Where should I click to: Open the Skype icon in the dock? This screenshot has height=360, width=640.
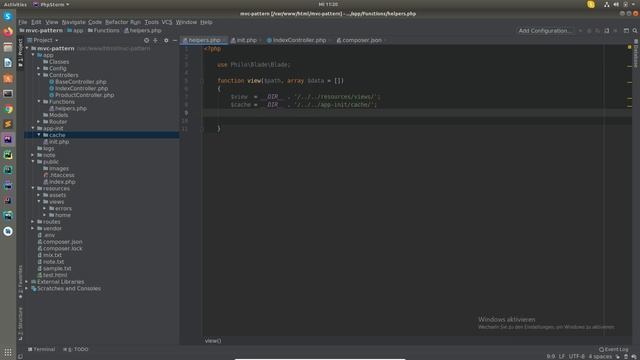tap(8, 16)
